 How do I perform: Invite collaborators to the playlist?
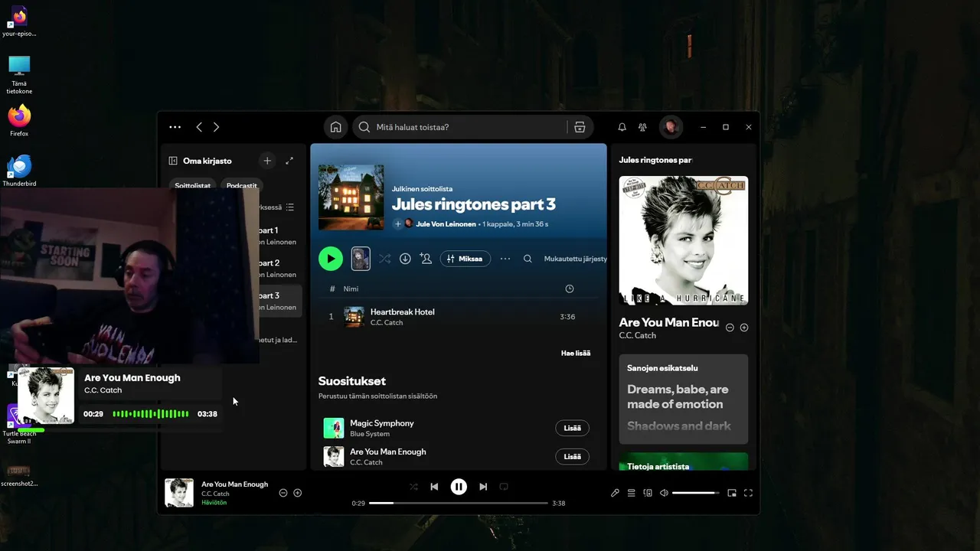point(426,259)
